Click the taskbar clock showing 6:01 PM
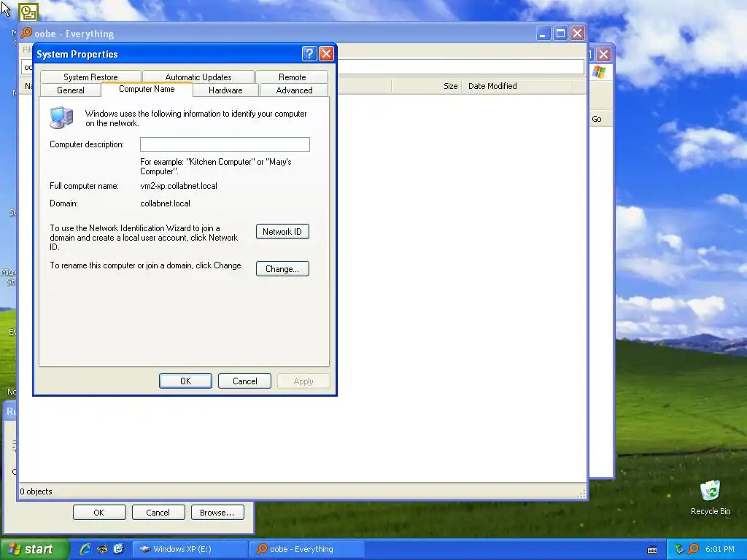Screen dimensions: 747x560 point(719,549)
